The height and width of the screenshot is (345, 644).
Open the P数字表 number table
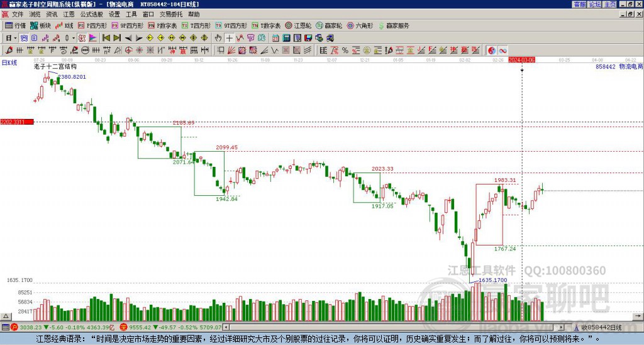tap(162, 25)
